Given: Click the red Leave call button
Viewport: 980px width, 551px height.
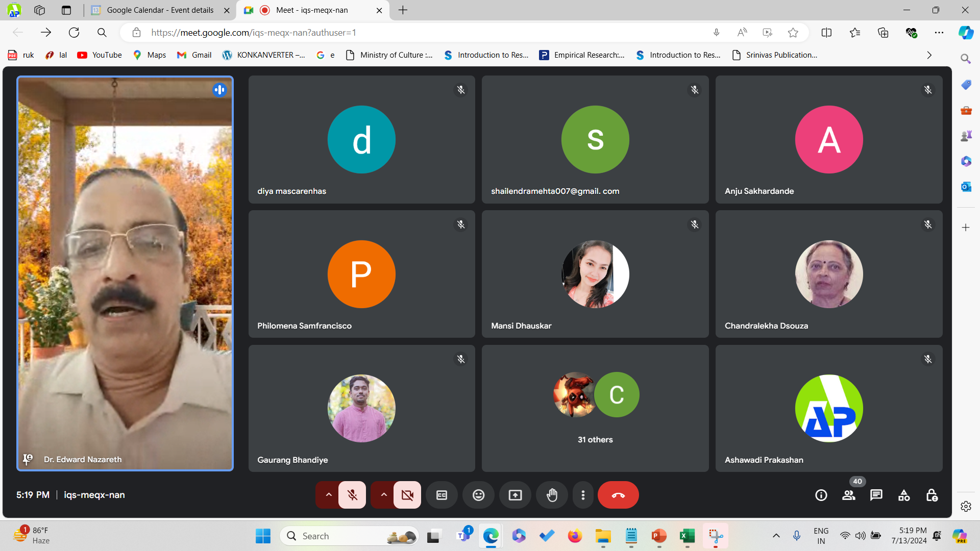Looking at the screenshot, I should (618, 495).
